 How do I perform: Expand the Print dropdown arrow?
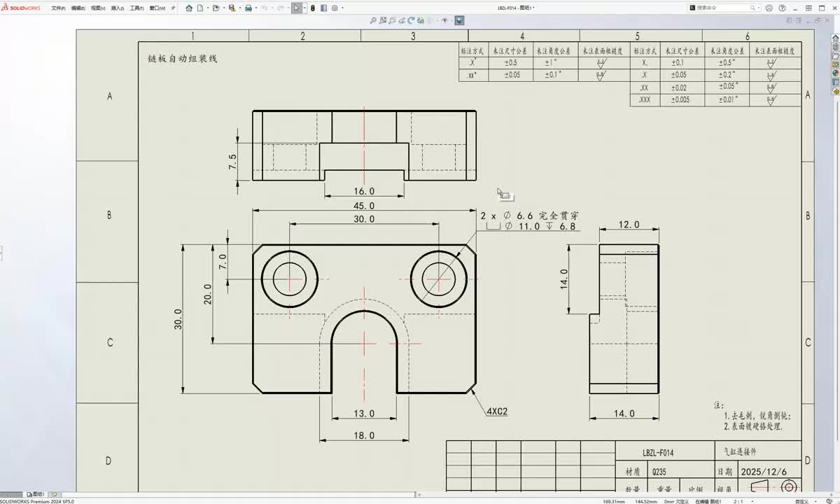click(x=255, y=8)
